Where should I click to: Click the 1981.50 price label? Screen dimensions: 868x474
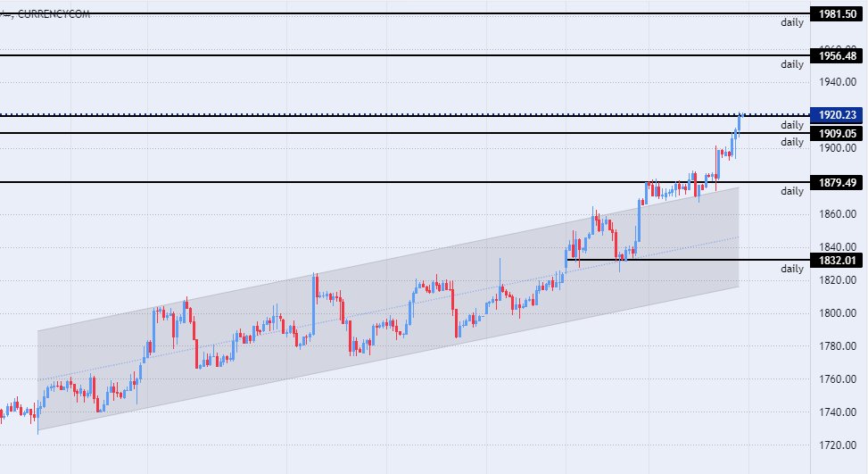pyautogui.click(x=838, y=13)
